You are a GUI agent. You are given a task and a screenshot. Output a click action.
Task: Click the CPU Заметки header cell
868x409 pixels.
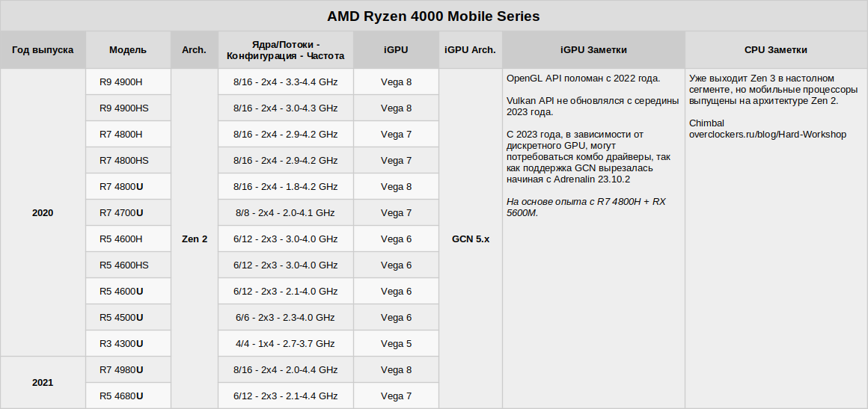(776, 50)
